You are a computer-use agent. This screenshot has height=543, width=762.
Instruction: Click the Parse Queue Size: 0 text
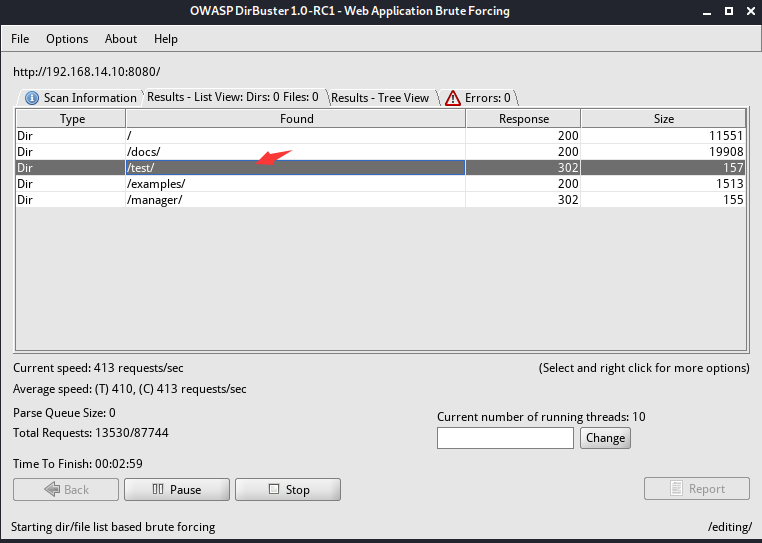(64, 413)
